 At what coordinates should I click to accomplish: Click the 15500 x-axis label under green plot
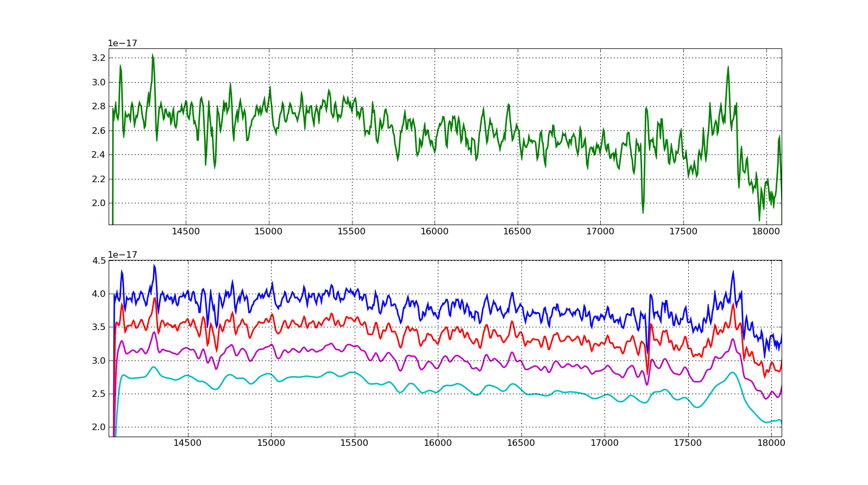click(351, 232)
